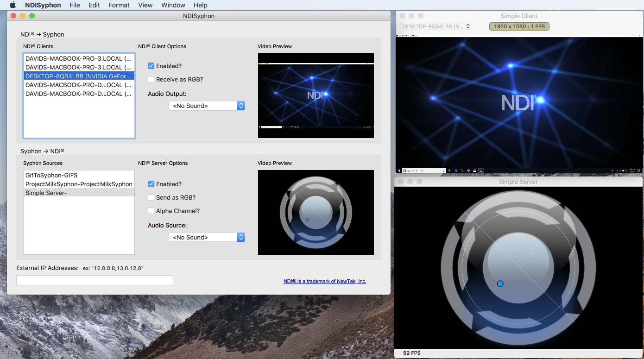
Task: Open the Audio Output dropdown
Action: coord(207,106)
